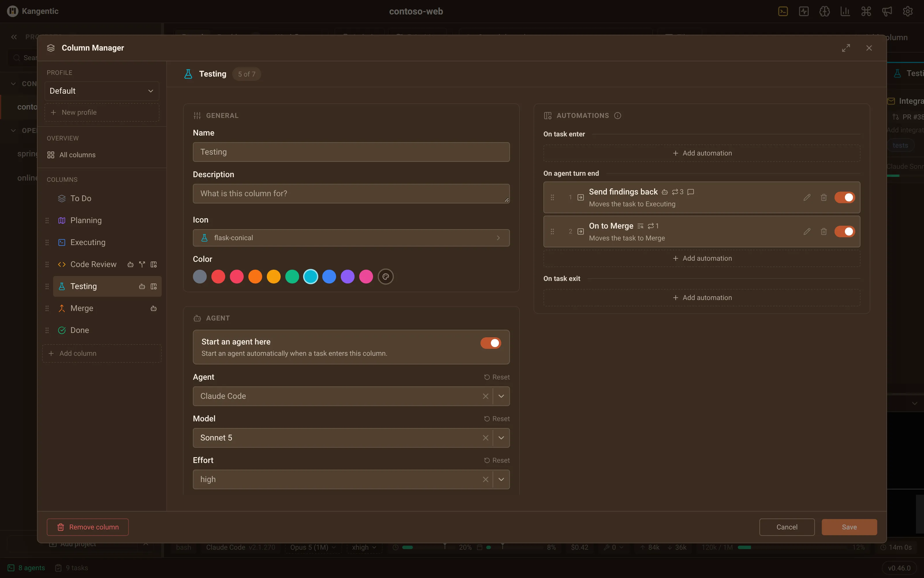Edit the Send findings back automation
Screen dimensions: 924x578
807,197
